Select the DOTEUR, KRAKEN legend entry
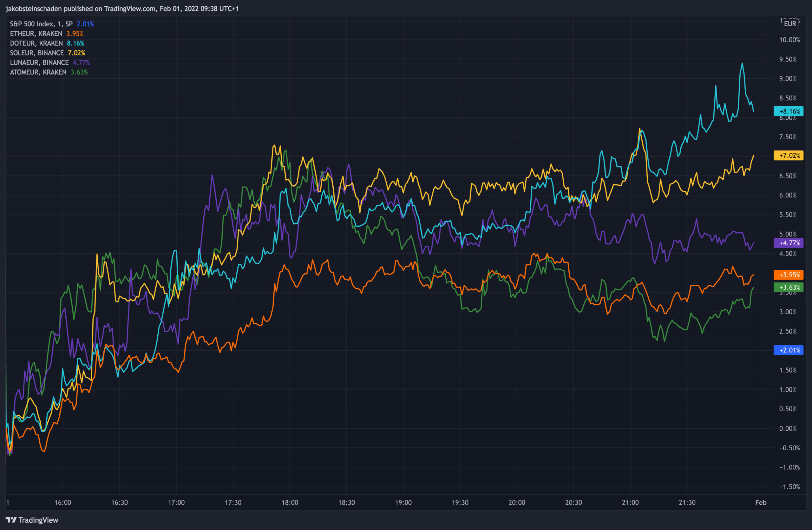Viewport: 812px width, 530px height. [x=36, y=43]
